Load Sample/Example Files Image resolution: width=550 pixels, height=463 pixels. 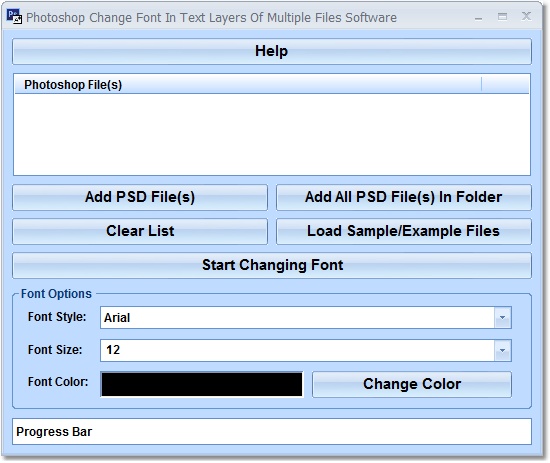[404, 232]
